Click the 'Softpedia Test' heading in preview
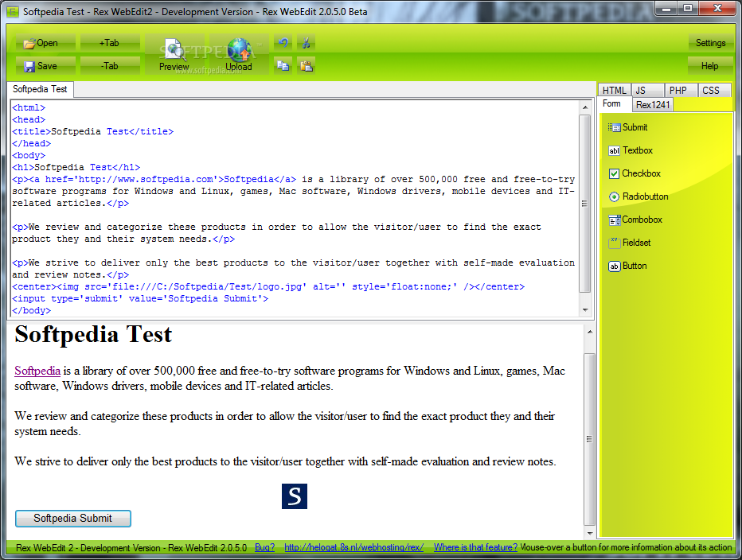The width and height of the screenshot is (742, 560). click(93, 334)
